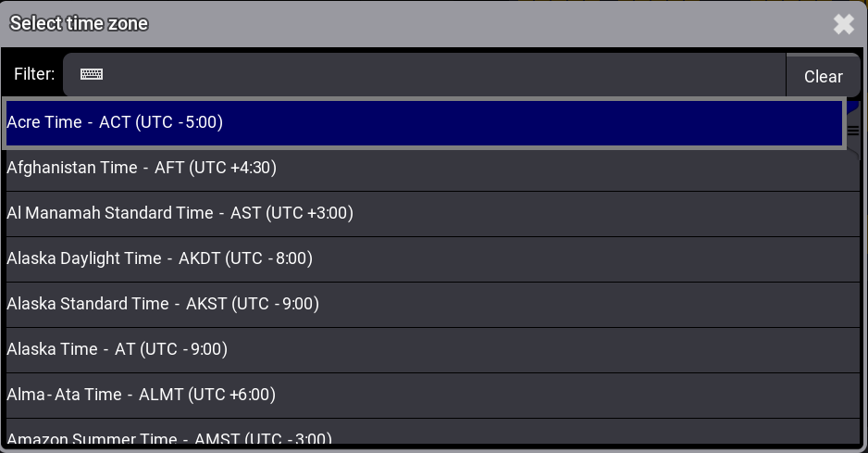Choose Afghanistan Time AFT entry
868x453 pixels.
point(432,169)
